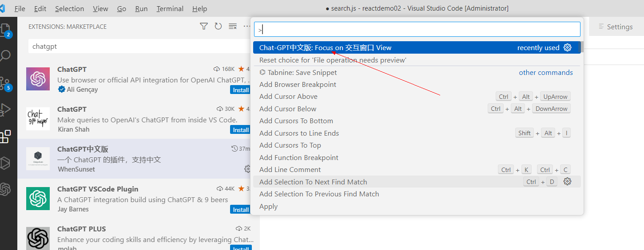The width and height of the screenshot is (644, 250).
Task: Open the Tabnine hexagon icon in activity bar
Action: [5, 163]
